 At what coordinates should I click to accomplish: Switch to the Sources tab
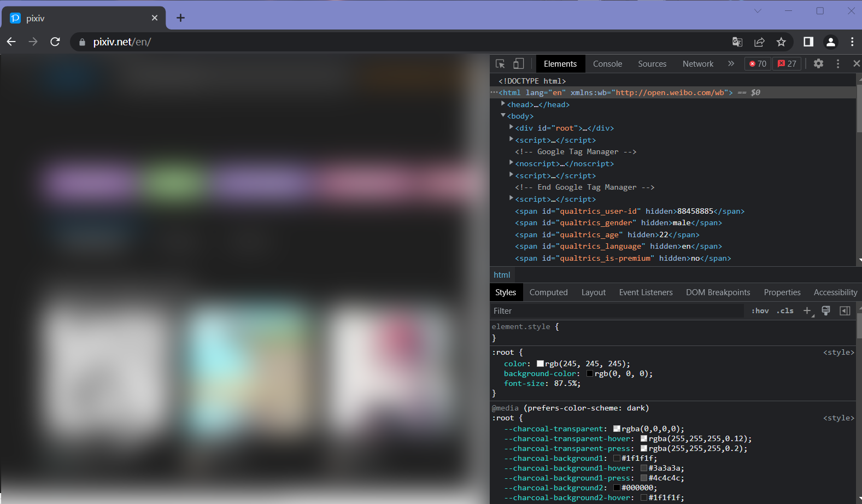point(652,63)
